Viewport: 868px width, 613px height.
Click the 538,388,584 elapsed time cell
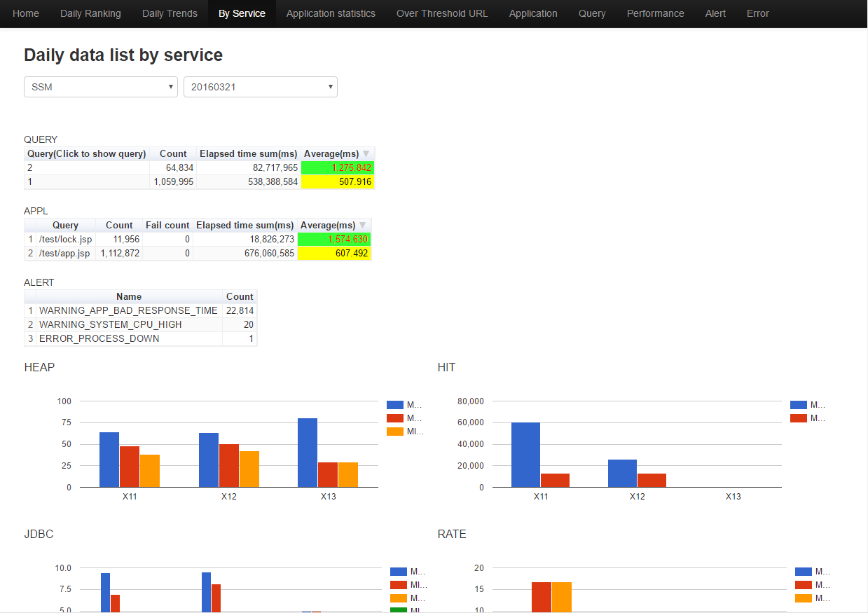(x=249, y=182)
